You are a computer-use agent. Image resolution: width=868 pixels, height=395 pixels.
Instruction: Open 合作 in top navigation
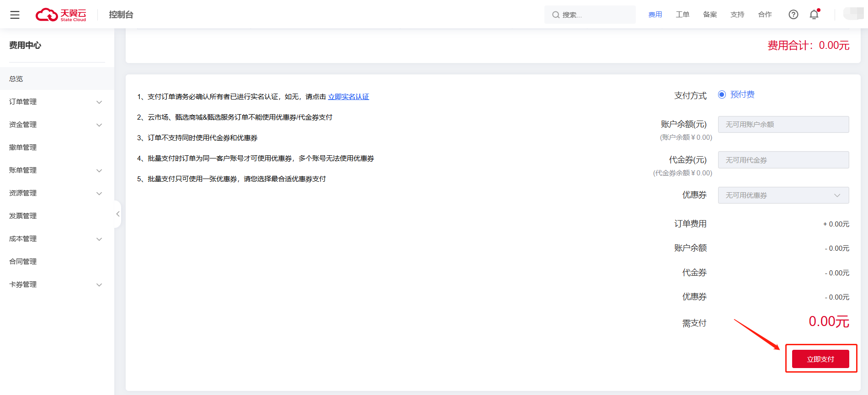[x=765, y=15]
